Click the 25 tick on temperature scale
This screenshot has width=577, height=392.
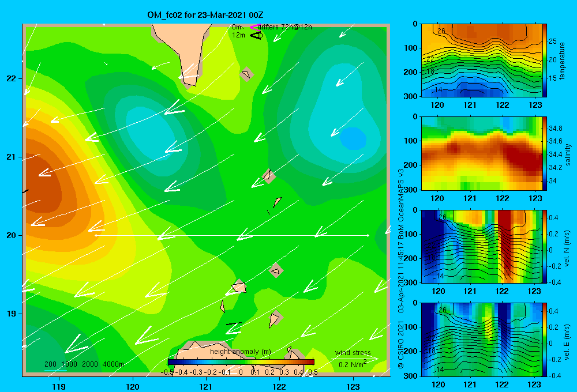pyautogui.click(x=553, y=41)
